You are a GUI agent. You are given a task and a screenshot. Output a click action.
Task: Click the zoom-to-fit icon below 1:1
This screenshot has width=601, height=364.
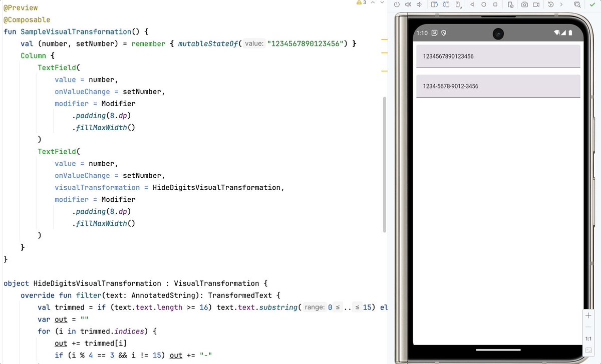pyautogui.click(x=588, y=350)
